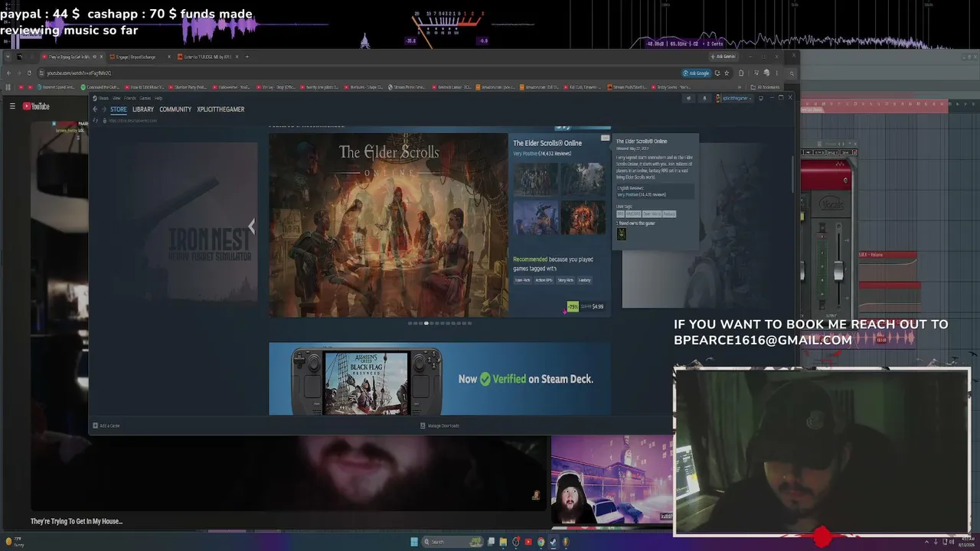980x551 pixels.
Task: Select the "Listen to JUDGE ME" Chrome tab
Action: pos(208,57)
